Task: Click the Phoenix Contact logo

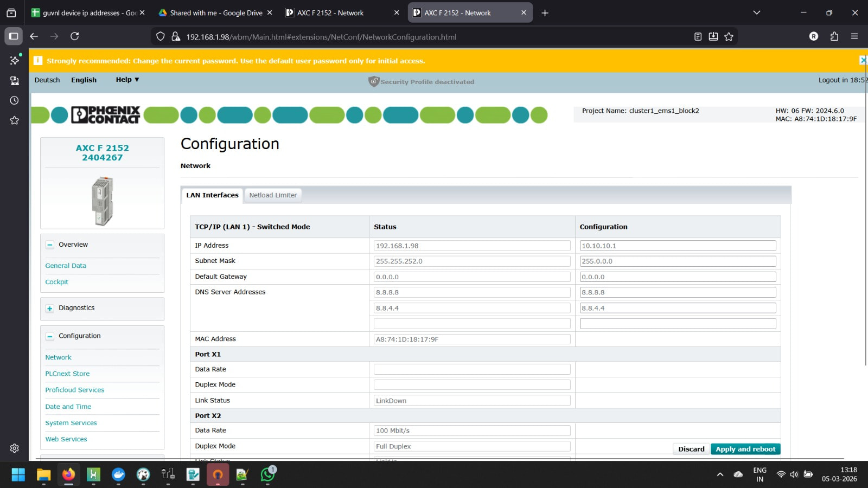Action: click(106, 115)
